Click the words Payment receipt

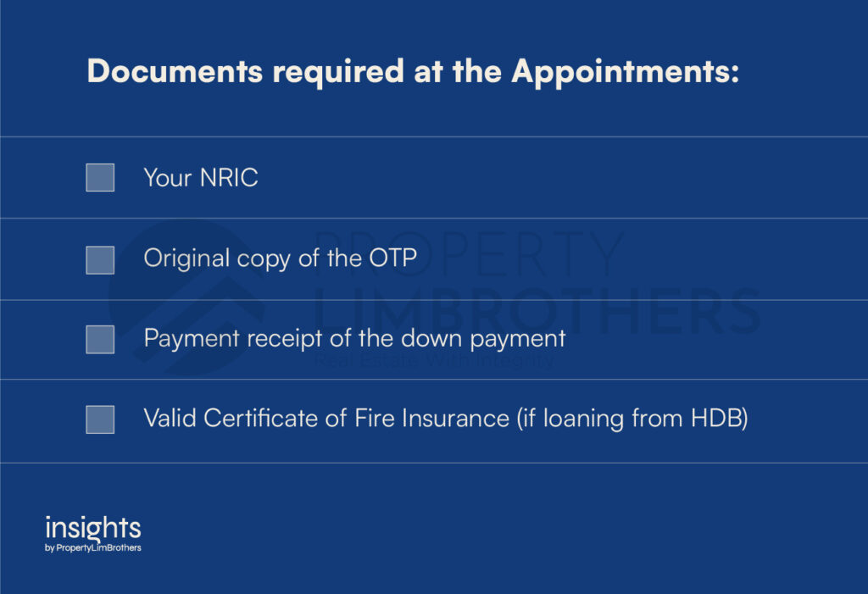[233, 338]
